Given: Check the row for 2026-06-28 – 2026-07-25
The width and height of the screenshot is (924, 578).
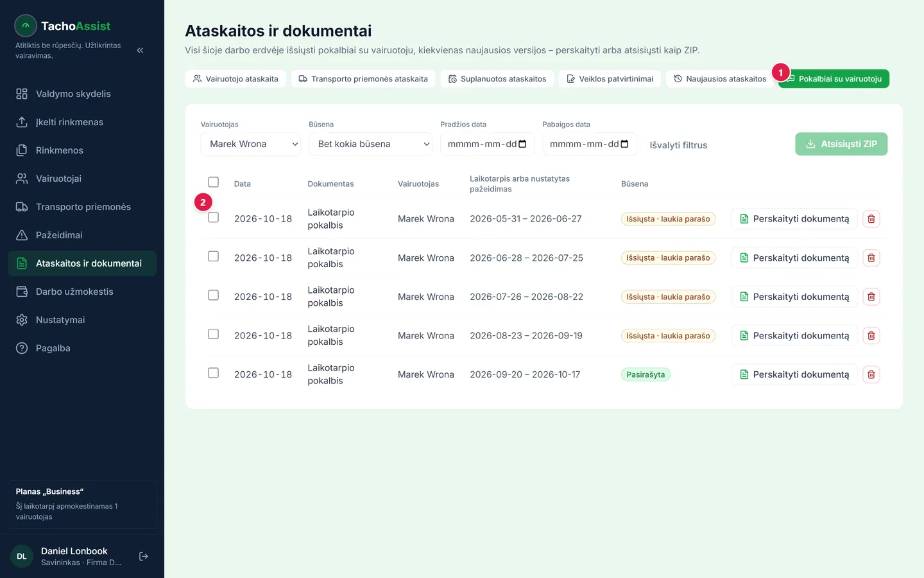Looking at the screenshot, I should click(214, 256).
